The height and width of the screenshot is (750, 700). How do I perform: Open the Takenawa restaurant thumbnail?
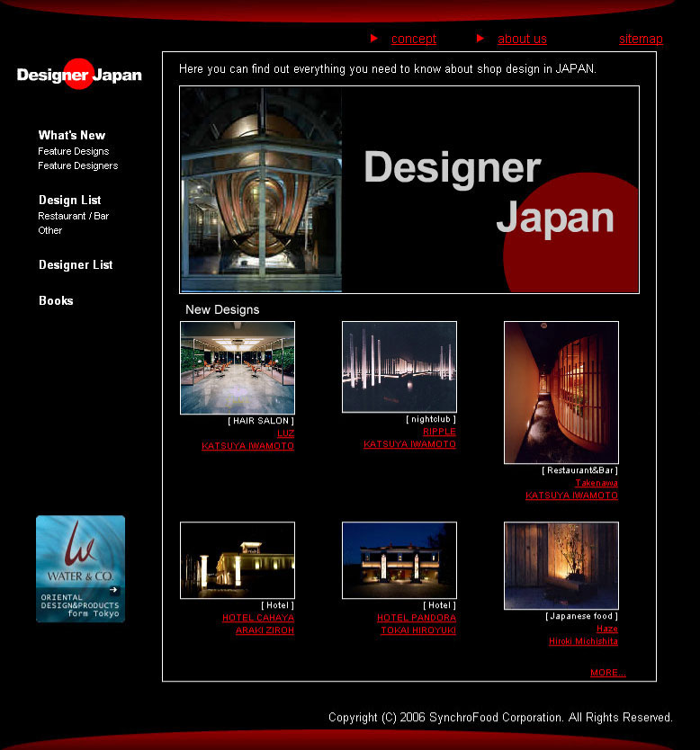point(561,392)
